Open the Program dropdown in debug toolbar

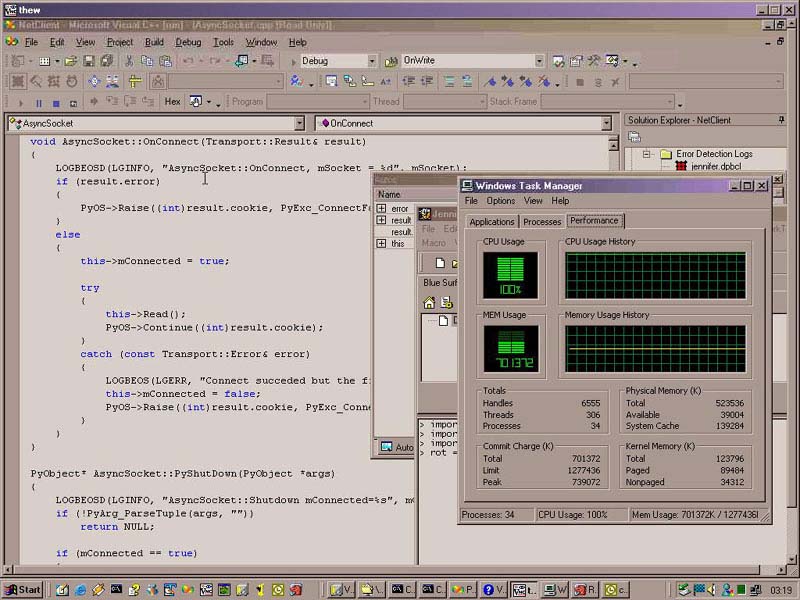(364, 102)
